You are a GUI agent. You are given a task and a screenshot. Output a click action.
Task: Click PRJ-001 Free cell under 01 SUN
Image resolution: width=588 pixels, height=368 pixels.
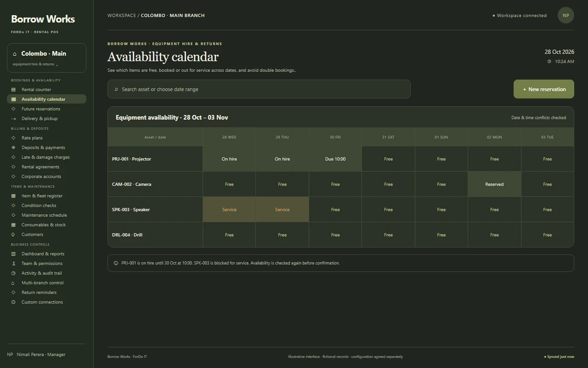[441, 159]
